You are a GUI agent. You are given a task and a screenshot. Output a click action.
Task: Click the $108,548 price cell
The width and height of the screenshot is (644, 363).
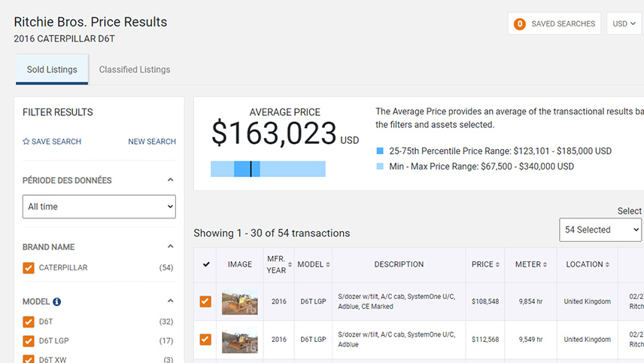point(485,302)
